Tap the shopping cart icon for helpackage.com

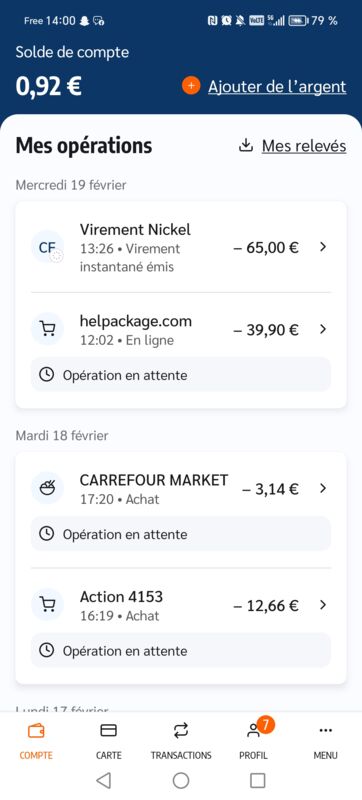tap(47, 329)
